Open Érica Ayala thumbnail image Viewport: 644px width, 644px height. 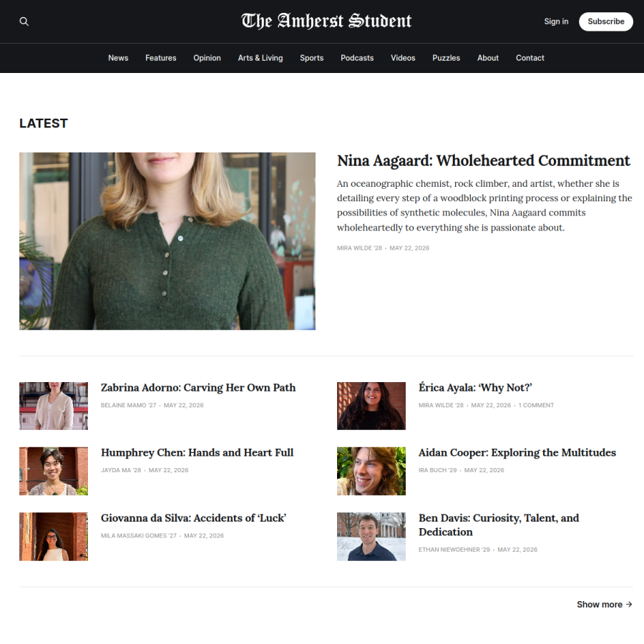(371, 406)
